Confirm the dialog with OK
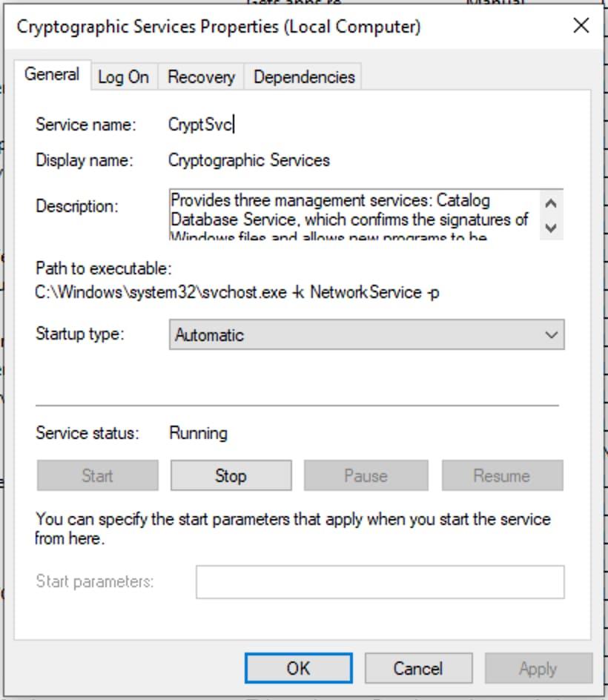This screenshot has width=608, height=700. point(299,668)
